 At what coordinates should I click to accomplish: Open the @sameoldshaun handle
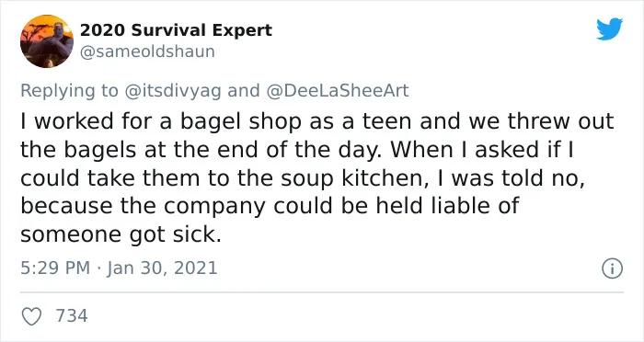click(147, 51)
